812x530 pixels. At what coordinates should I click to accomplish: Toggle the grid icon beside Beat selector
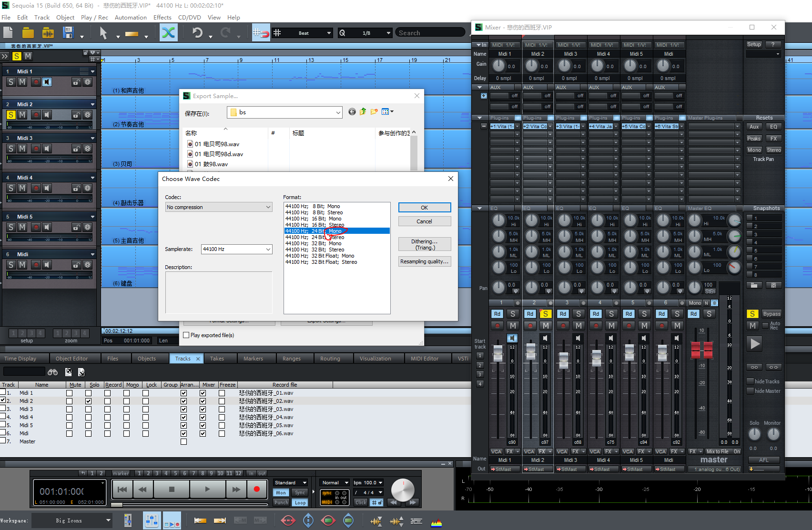(x=277, y=33)
